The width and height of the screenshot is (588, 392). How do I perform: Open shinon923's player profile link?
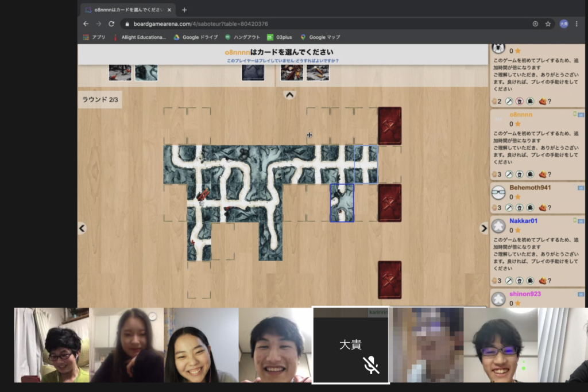(x=525, y=294)
